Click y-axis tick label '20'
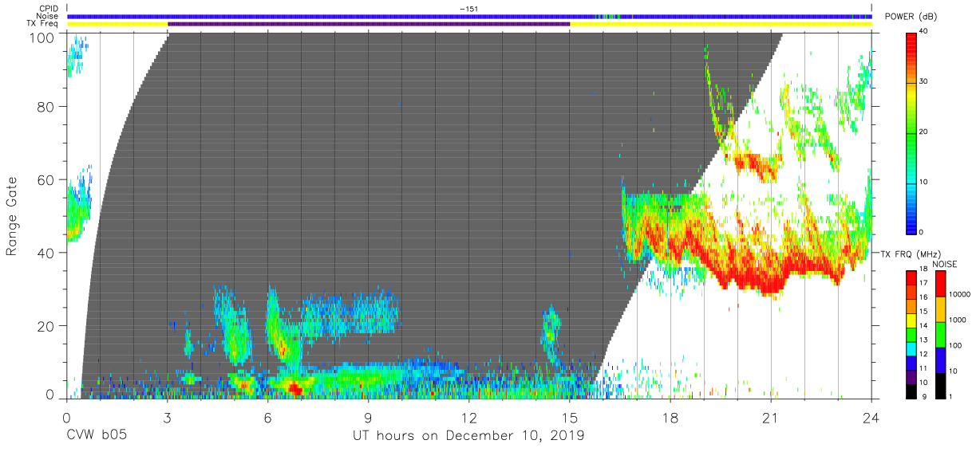The image size is (980, 452). [45, 326]
